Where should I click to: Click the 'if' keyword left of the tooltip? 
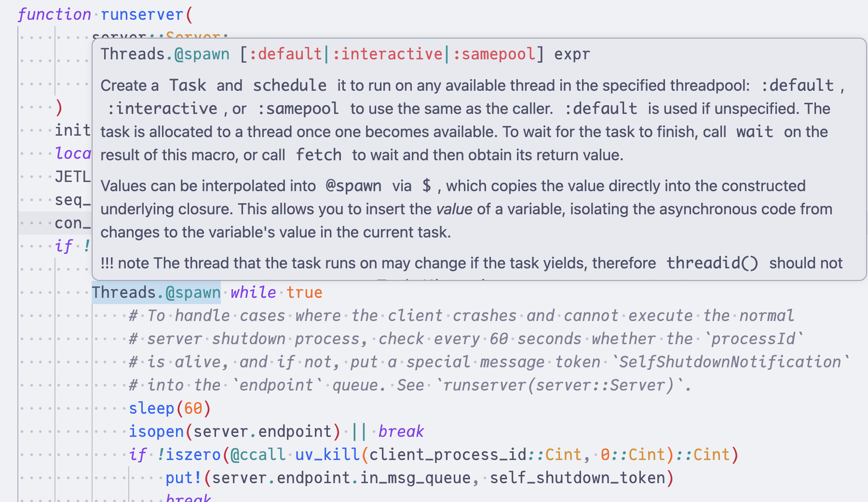pyautogui.click(x=64, y=246)
